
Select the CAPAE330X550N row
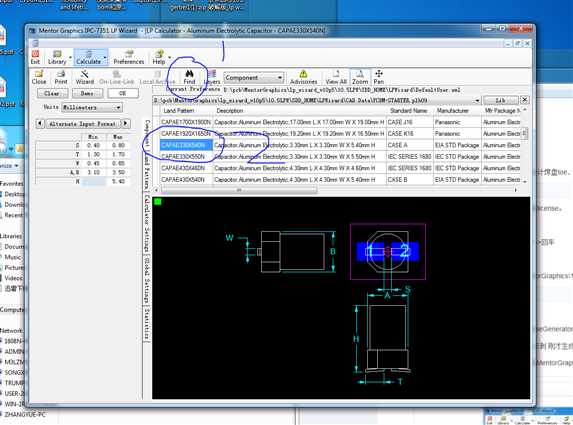(x=340, y=157)
